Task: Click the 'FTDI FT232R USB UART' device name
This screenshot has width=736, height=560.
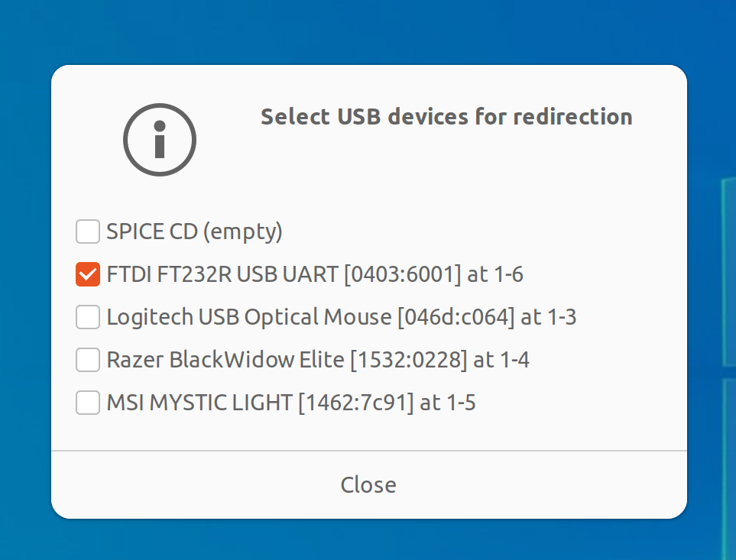Action: pyautogui.click(x=222, y=274)
